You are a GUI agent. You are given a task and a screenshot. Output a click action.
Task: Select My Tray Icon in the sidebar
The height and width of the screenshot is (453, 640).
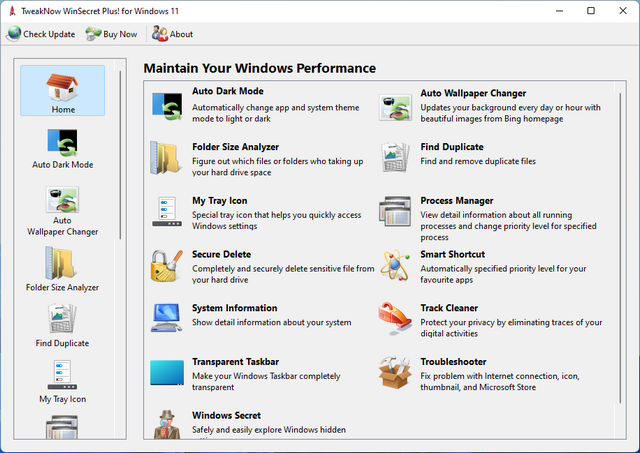click(62, 382)
